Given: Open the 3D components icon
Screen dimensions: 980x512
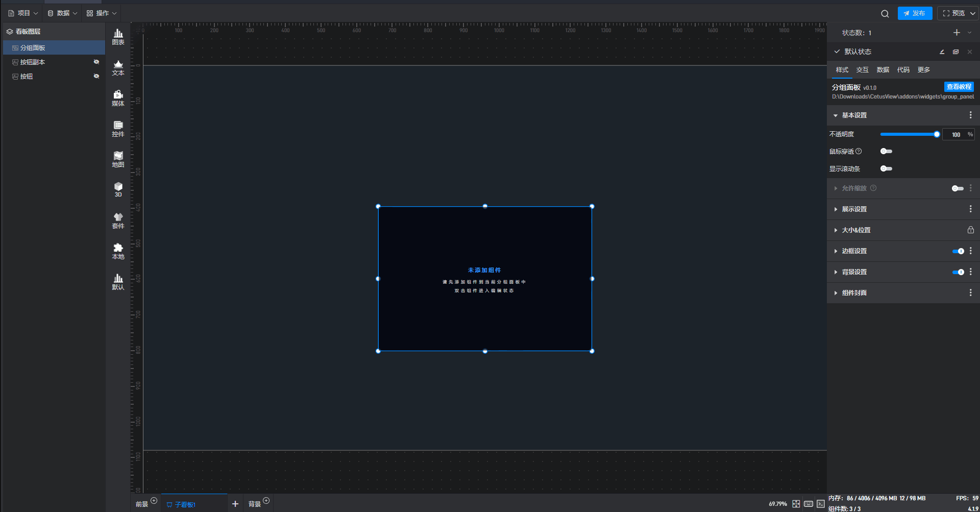Looking at the screenshot, I should click(118, 189).
